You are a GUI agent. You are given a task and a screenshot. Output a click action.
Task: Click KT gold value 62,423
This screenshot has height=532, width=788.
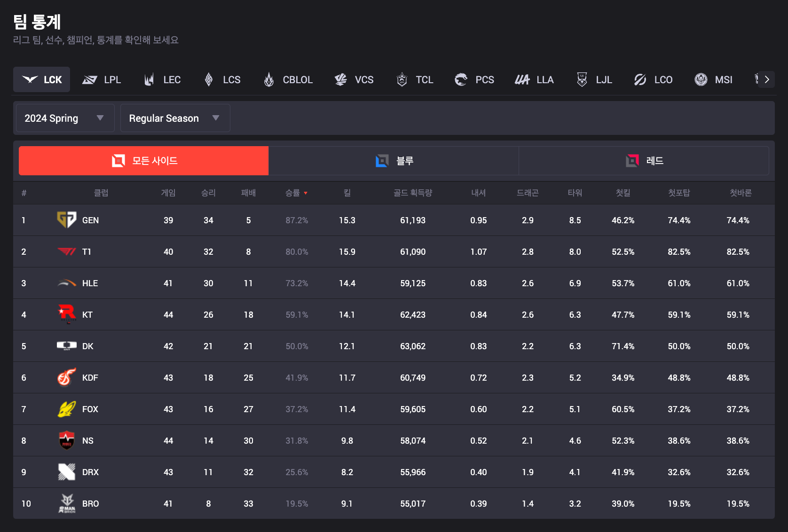413,314
